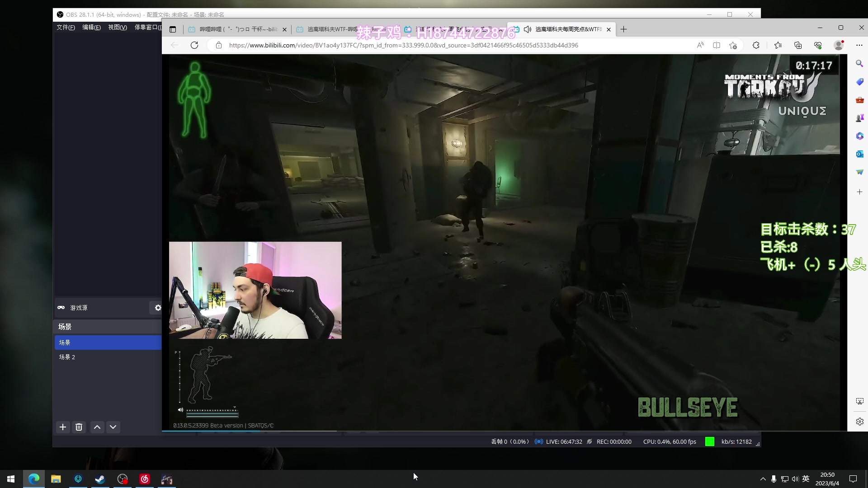Image resolution: width=868 pixels, height=488 pixels.
Task: Click the dropped frames 丢帧 0 (0.0%) status
Action: 510,442
